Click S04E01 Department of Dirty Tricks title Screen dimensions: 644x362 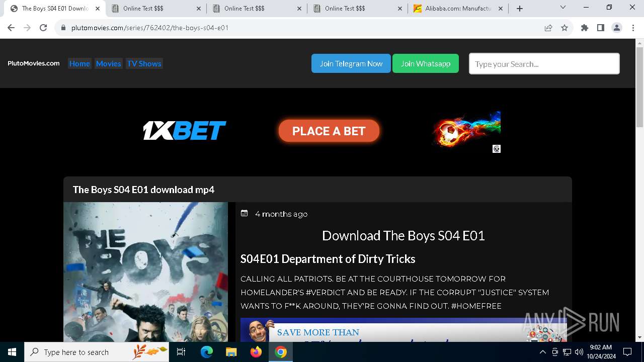(328, 259)
